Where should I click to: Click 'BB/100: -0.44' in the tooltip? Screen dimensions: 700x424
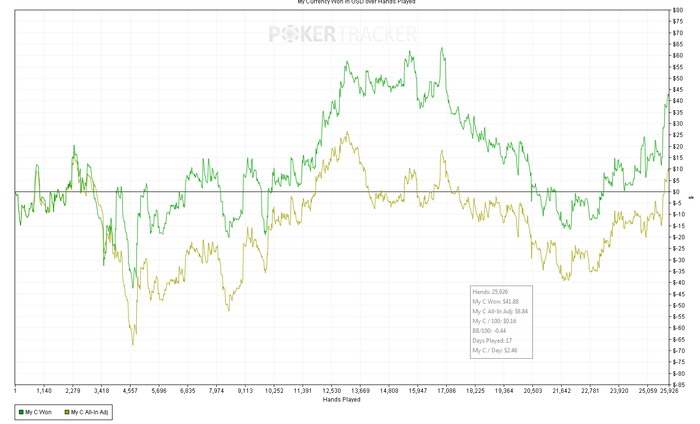click(489, 331)
